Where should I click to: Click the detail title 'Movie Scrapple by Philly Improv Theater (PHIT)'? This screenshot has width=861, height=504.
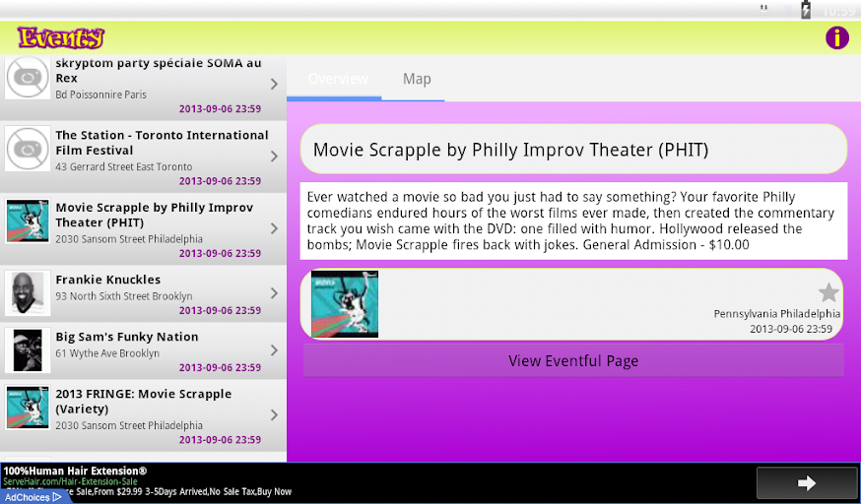tap(510, 150)
